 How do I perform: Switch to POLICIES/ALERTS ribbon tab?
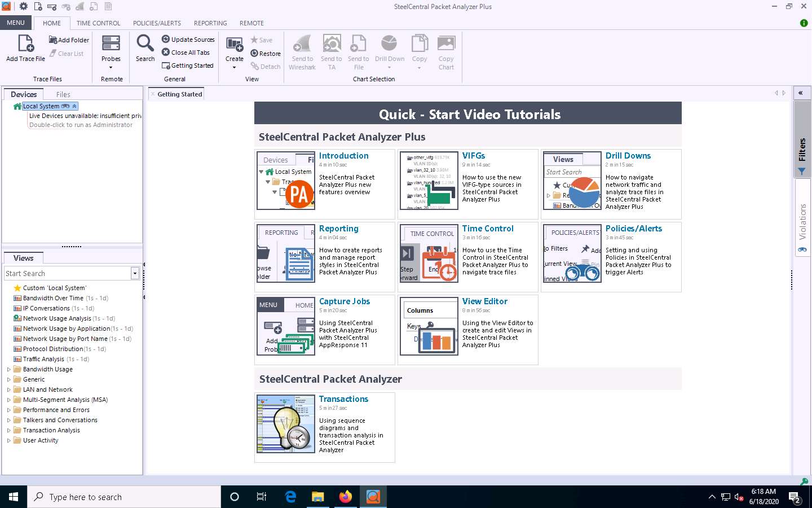[157, 23]
